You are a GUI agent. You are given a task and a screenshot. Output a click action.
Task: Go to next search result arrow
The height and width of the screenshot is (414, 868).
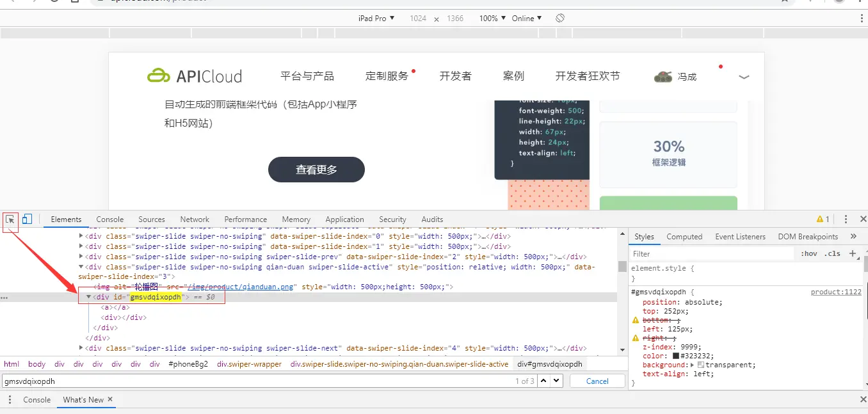556,381
